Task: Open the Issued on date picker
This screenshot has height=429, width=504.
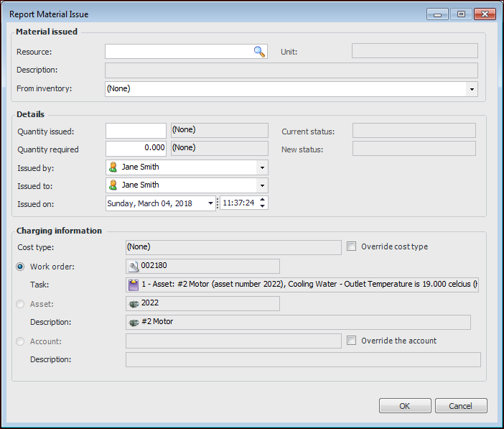Action: (211, 203)
